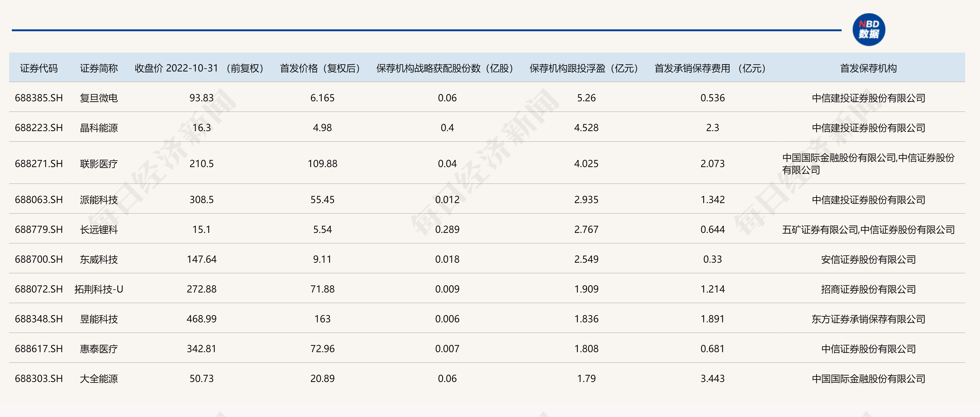Select stock name 昱能科技
The height and width of the screenshot is (417, 980).
click(99, 319)
